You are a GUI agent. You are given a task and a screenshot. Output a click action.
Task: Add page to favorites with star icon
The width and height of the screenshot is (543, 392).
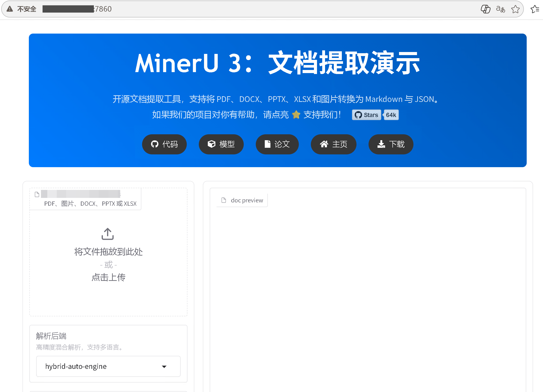click(515, 9)
